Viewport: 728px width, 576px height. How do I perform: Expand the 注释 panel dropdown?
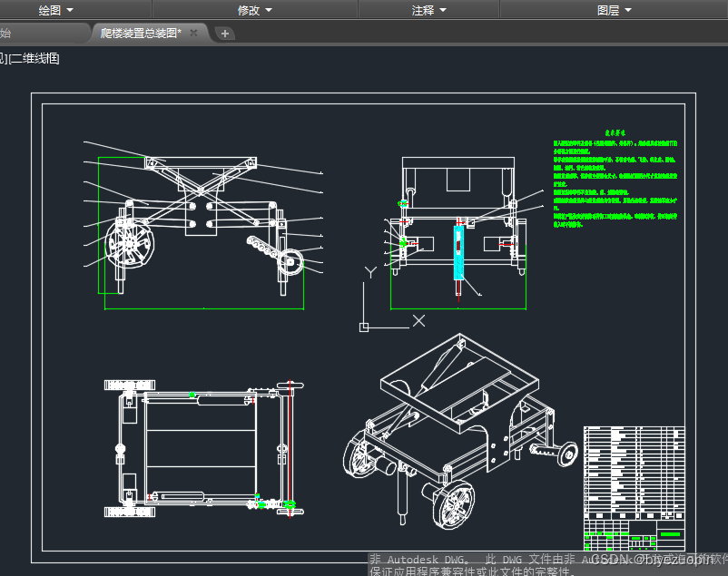pos(429,10)
